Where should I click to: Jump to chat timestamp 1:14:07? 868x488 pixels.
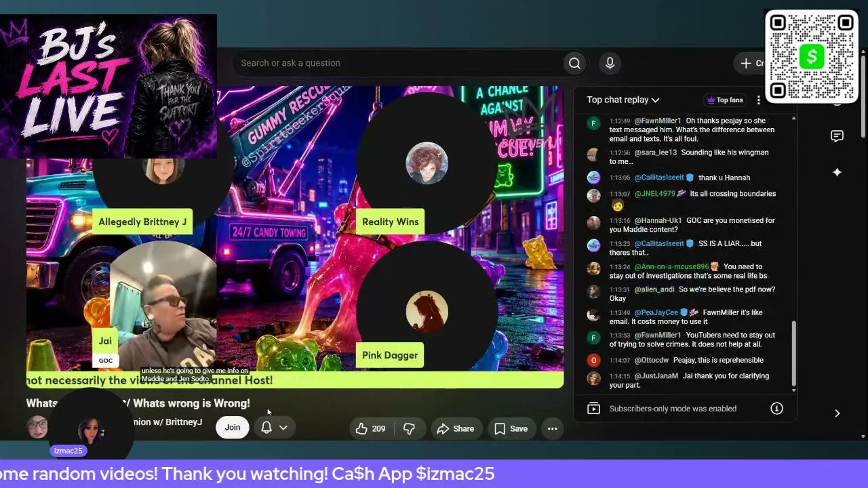(620, 360)
